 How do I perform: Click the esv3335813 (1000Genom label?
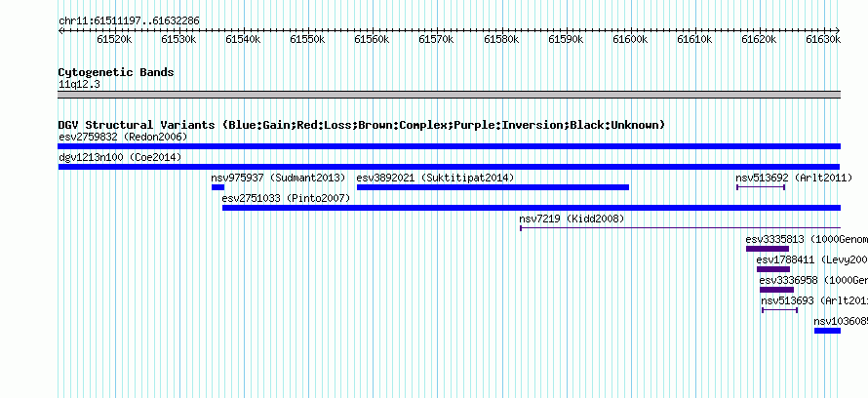tap(807, 239)
